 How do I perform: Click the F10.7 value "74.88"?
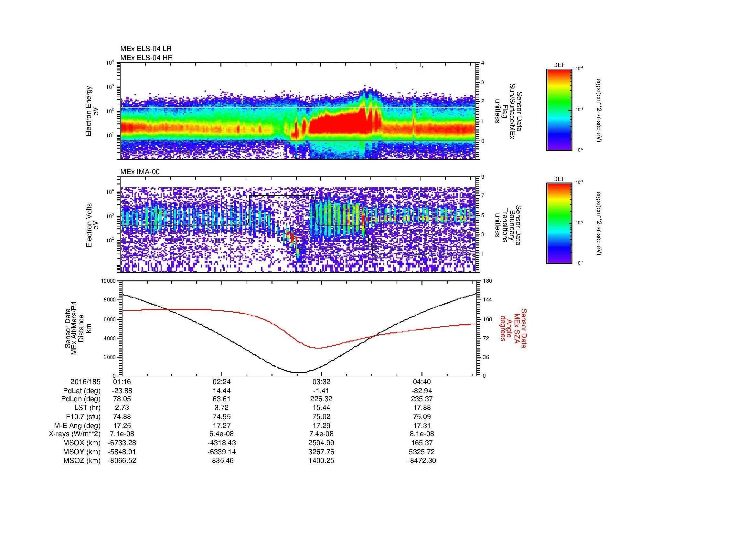[122, 416]
